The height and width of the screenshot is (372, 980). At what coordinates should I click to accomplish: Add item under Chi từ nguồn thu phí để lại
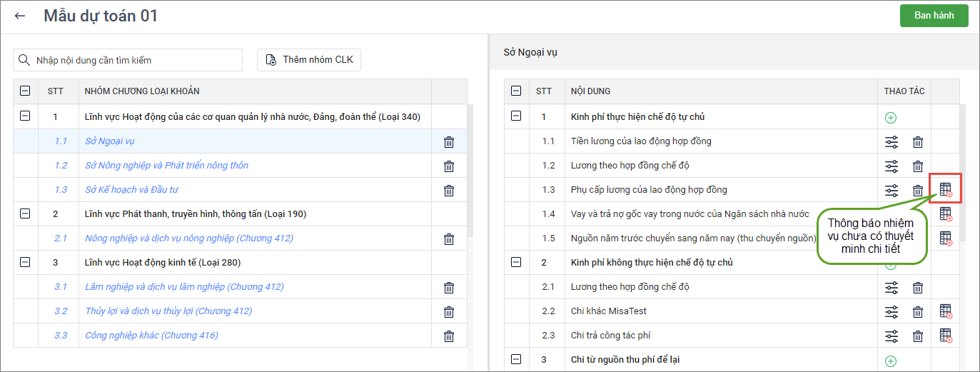pos(891,361)
